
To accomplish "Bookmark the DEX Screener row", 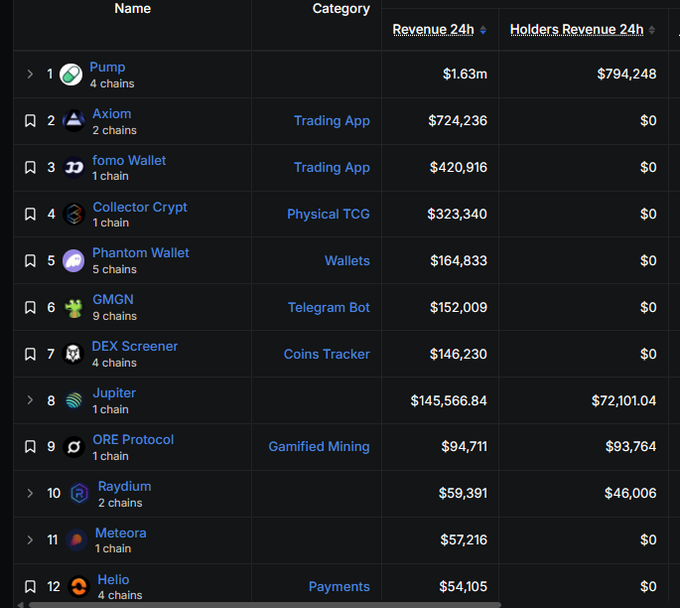I will tap(30, 354).
